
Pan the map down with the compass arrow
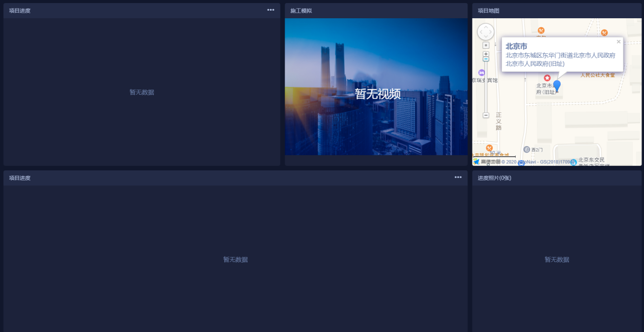[486, 38]
